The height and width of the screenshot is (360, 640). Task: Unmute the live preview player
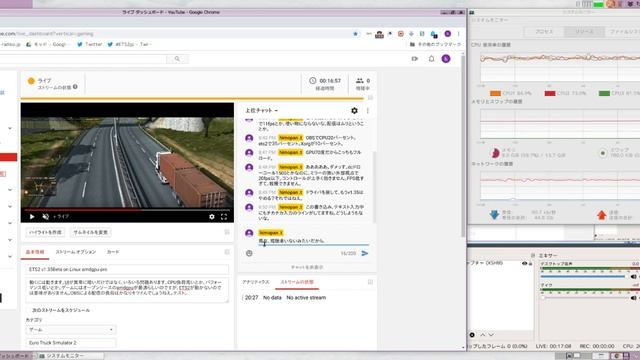point(46,217)
